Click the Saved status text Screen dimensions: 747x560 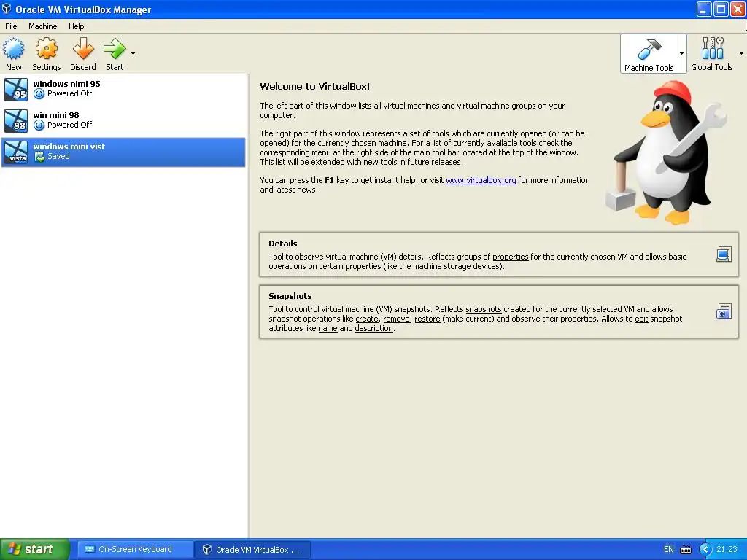pyautogui.click(x=58, y=156)
